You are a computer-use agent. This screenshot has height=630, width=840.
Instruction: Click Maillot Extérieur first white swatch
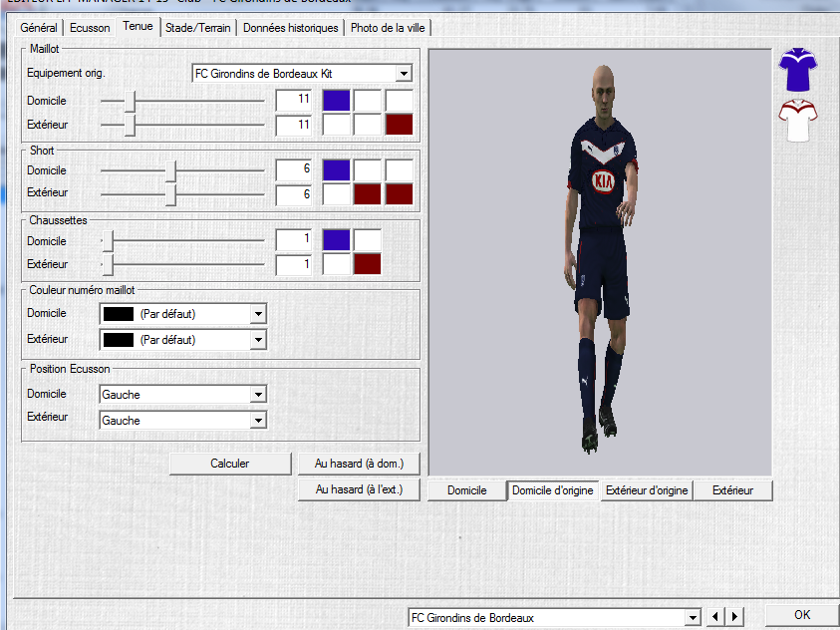click(337, 125)
